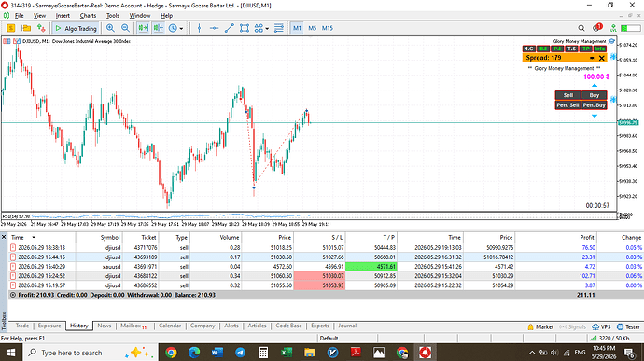Select the xauusd history row
Screen dimensions: 644x361
(x=326, y=267)
